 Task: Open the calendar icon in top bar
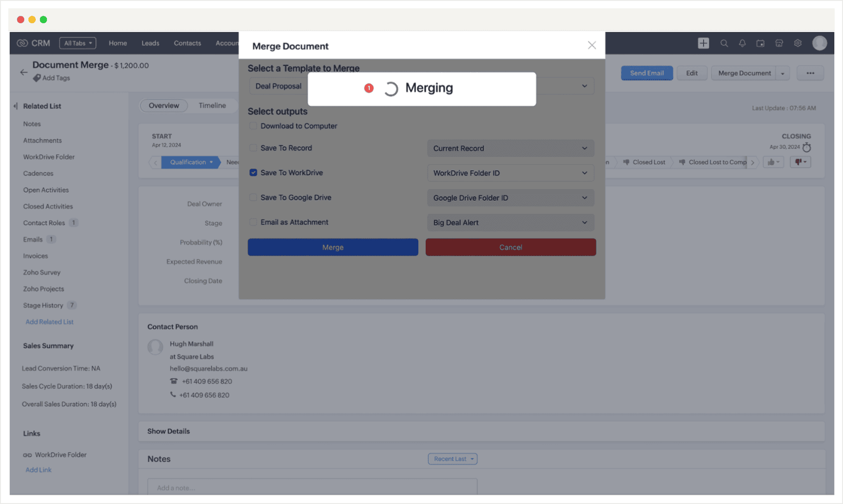tap(760, 43)
